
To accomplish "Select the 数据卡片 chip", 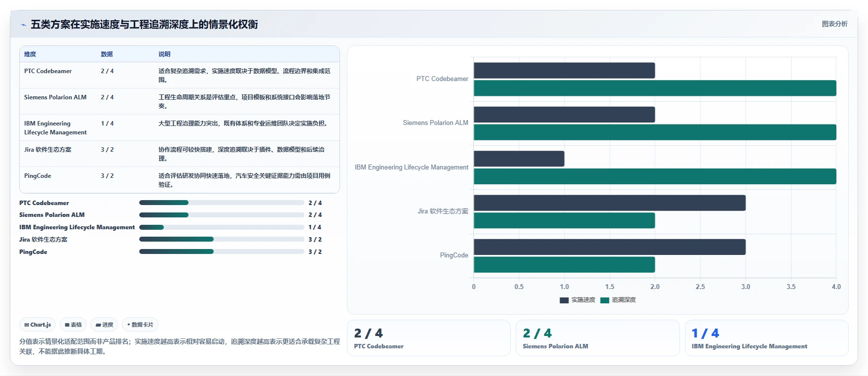I will pos(140,325).
